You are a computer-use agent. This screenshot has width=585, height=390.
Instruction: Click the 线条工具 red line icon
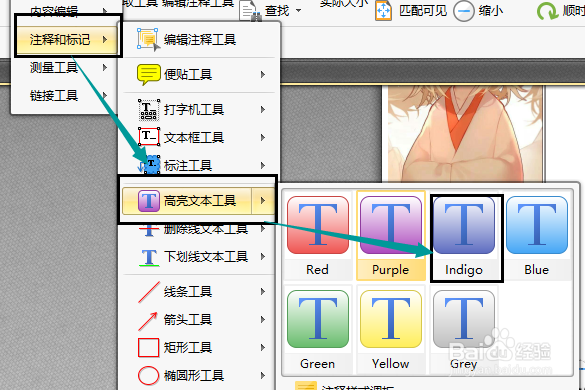pos(149,292)
